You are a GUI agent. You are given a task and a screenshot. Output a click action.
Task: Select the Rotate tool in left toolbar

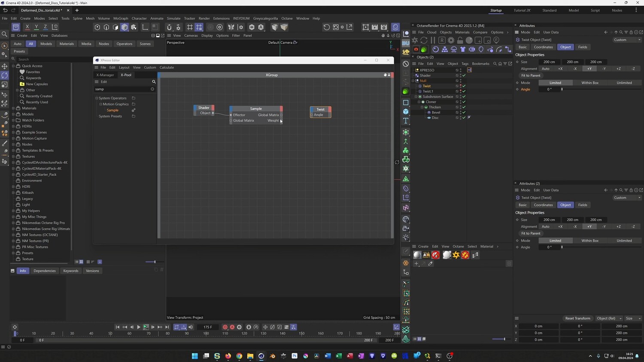coord(5,75)
